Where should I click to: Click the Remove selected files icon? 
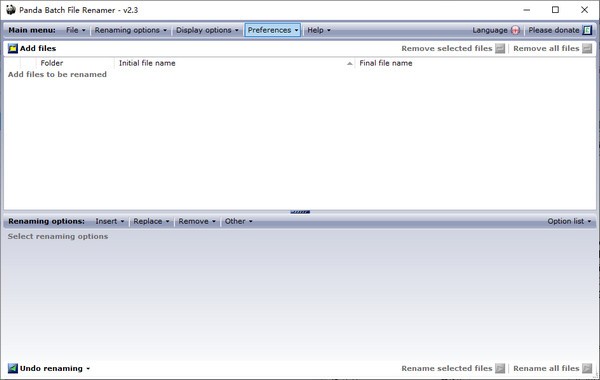click(500, 49)
